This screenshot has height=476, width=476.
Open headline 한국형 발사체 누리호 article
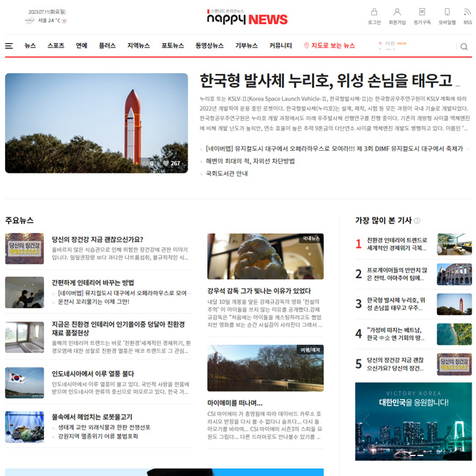point(330,81)
